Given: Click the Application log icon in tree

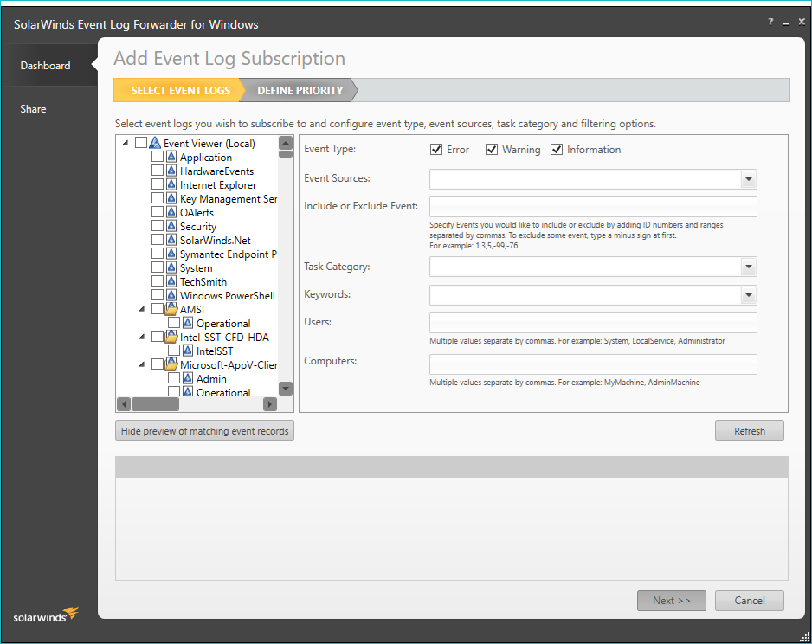Looking at the screenshot, I should 171,158.
